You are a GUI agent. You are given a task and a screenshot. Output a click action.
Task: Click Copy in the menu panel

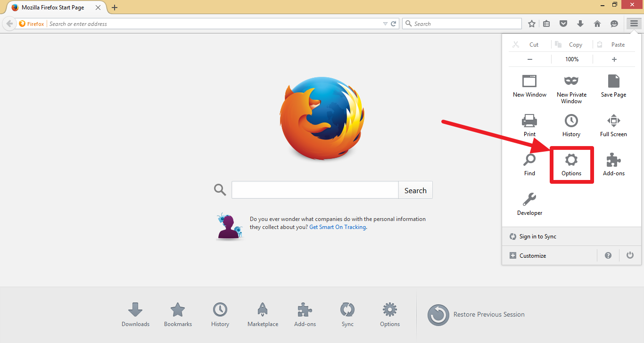click(x=572, y=45)
